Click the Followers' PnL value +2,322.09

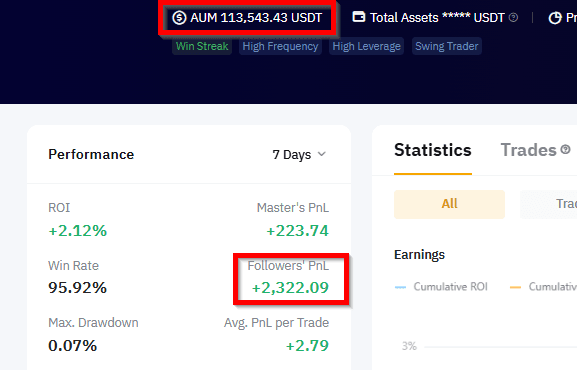click(x=290, y=288)
